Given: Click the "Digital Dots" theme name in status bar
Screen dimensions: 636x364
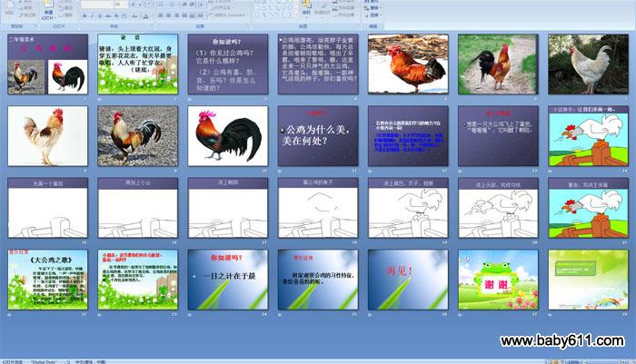Looking at the screenshot, I should click(44, 361).
